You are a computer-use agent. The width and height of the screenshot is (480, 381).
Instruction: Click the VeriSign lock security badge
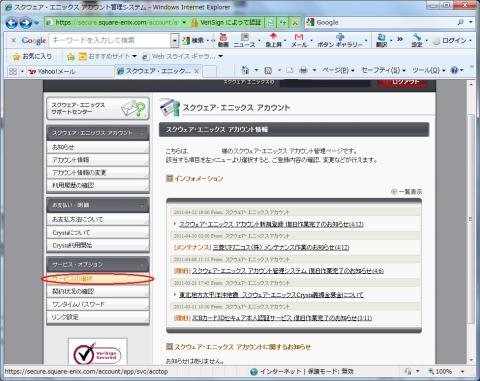click(x=227, y=23)
